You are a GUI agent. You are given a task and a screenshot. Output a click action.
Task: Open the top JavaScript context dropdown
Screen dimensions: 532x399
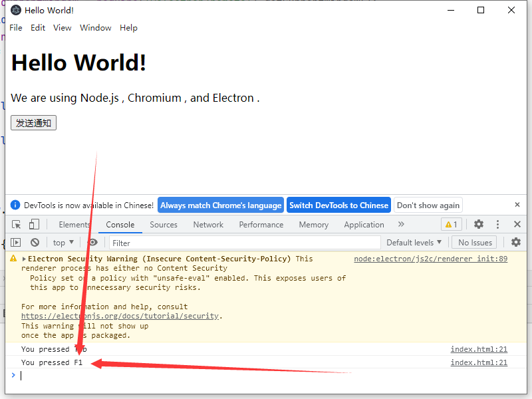coord(63,243)
